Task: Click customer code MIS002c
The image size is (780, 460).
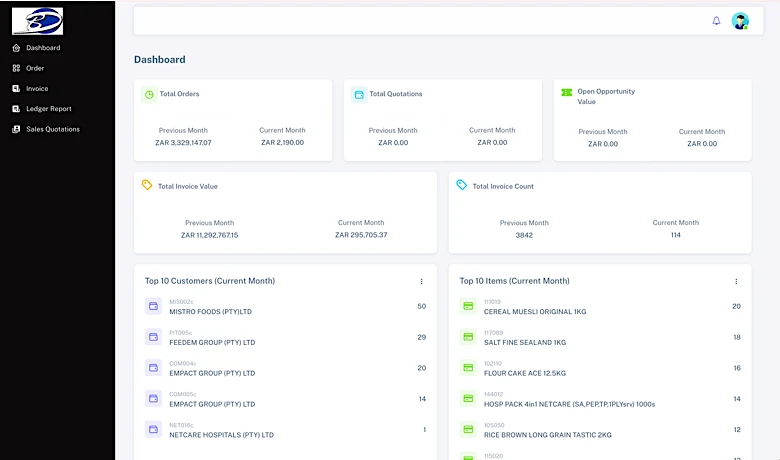Action: pos(181,302)
